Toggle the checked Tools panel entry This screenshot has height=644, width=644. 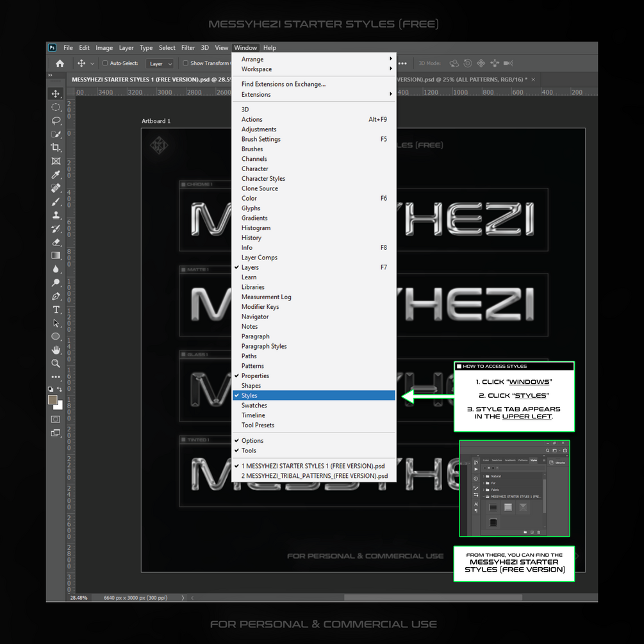[x=314, y=450]
